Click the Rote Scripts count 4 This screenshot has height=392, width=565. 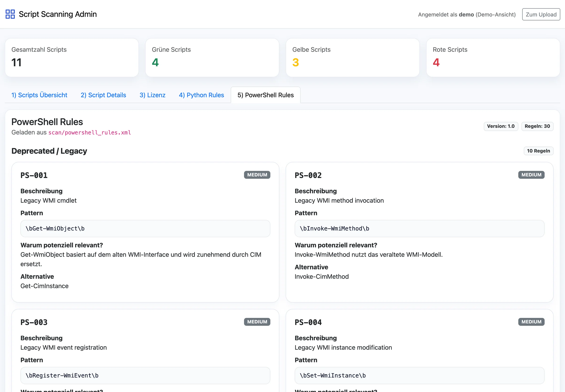coord(436,62)
